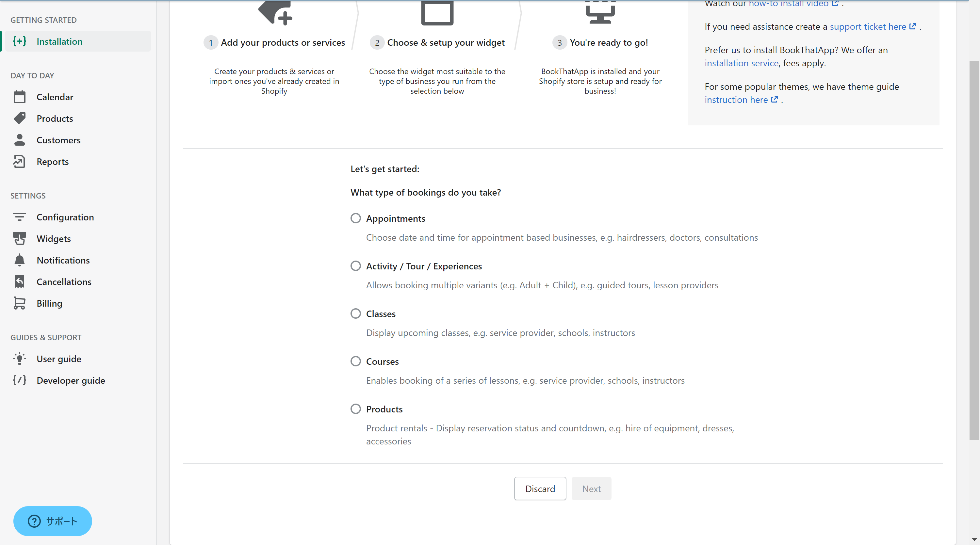Click the Products tag icon in sidebar
The height and width of the screenshot is (545, 980).
click(x=19, y=118)
